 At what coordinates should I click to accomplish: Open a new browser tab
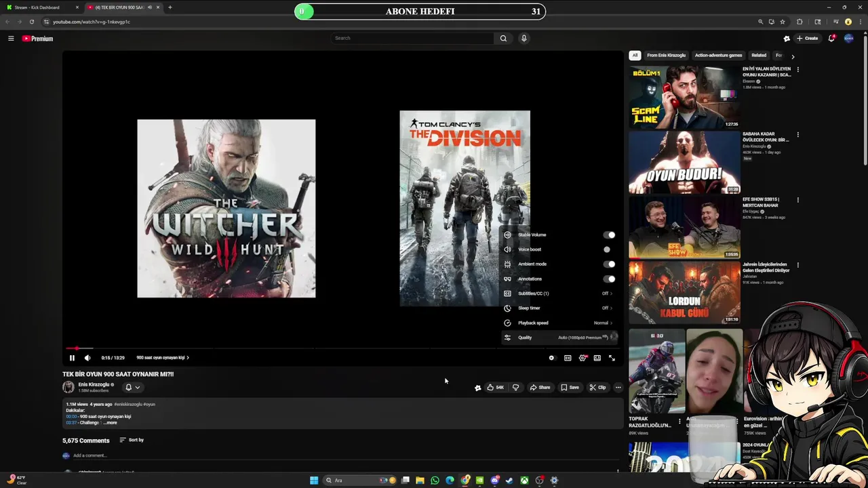click(170, 7)
